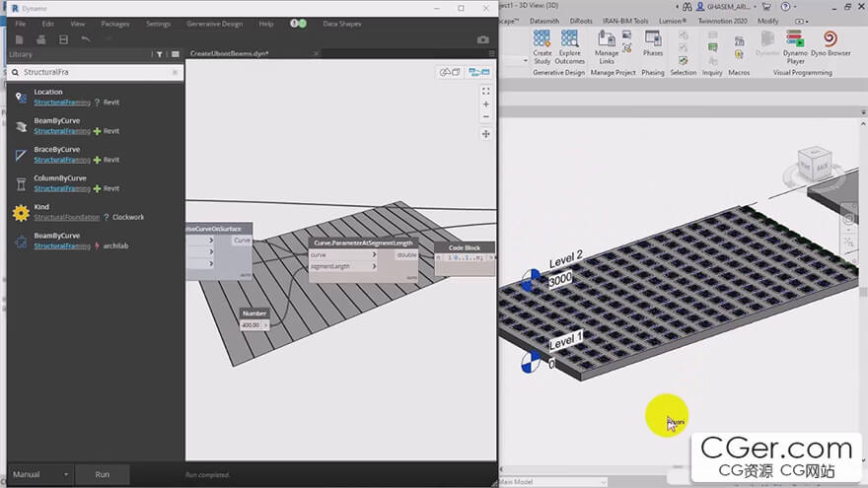This screenshot has height=488, width=868.
Task: Expand the segmentLength input port arrow
Action: click(374, 266)
